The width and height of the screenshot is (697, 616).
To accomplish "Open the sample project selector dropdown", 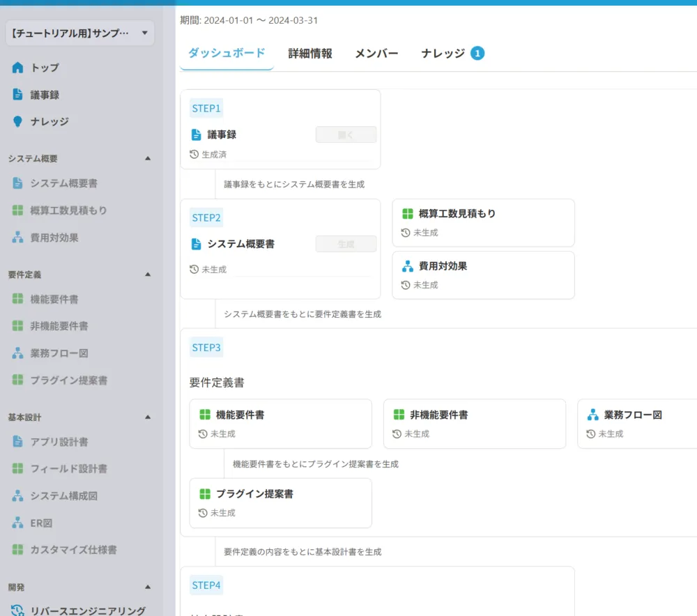I will point(79,33).
